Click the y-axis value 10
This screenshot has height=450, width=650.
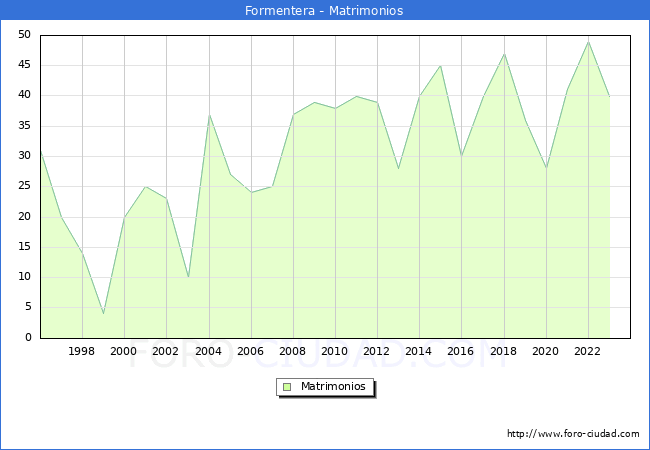[25, 277]
